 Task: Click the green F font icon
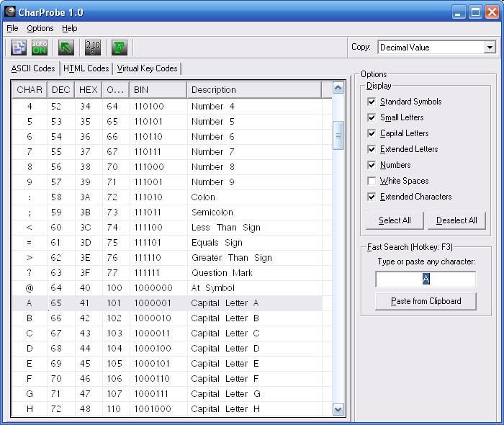click(120, 48)
